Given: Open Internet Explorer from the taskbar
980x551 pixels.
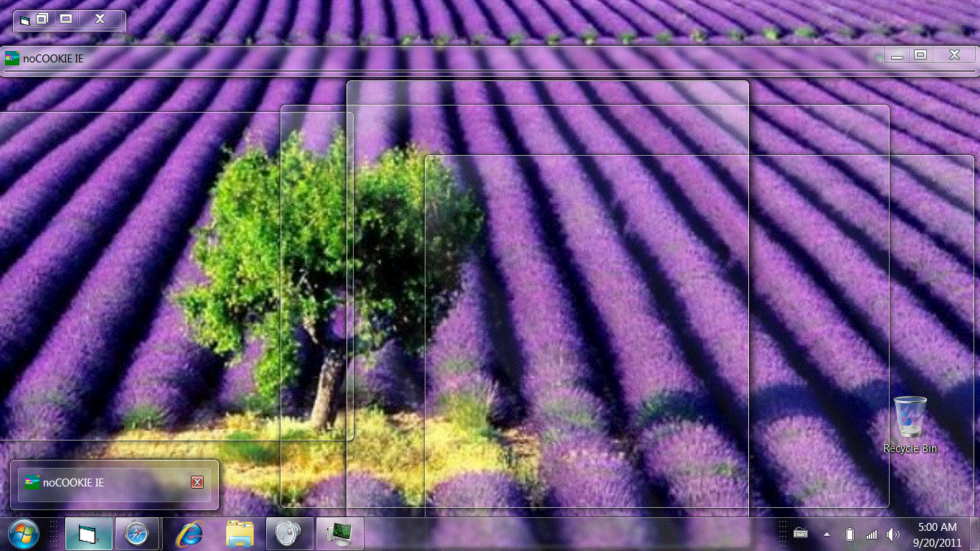Looking at the screenshot, I should tap(189, 534).
